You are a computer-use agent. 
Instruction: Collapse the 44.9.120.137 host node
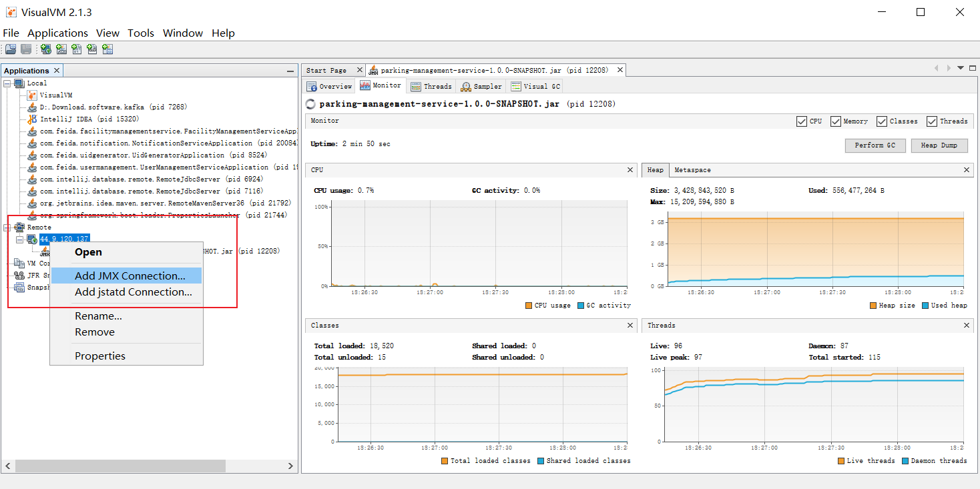(x=19, y=239)
